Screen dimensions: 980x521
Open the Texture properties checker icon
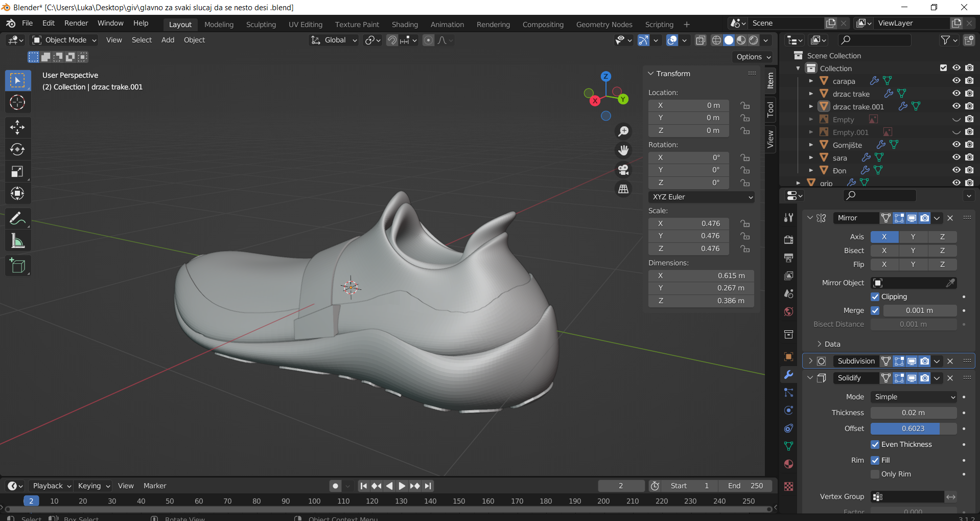coord(789,486)
